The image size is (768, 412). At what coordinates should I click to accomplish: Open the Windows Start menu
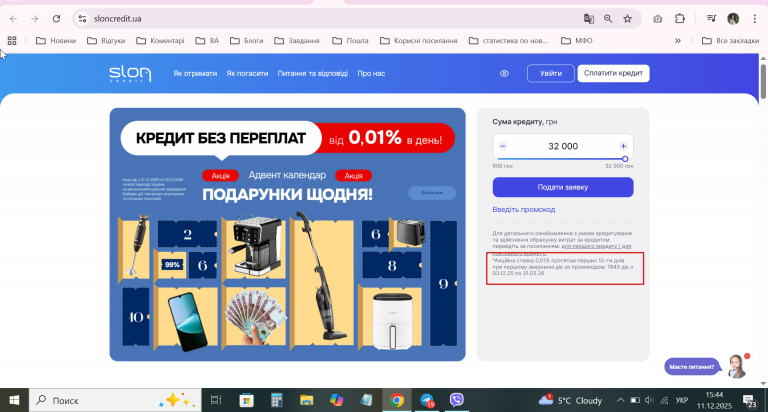pos(14,400)
